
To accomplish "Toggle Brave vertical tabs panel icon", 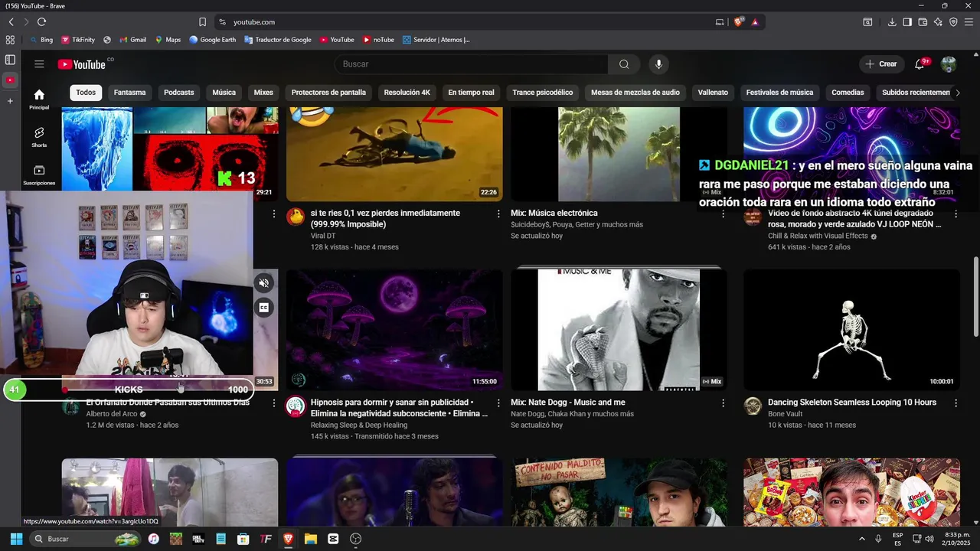I will [x=10, y=60].
